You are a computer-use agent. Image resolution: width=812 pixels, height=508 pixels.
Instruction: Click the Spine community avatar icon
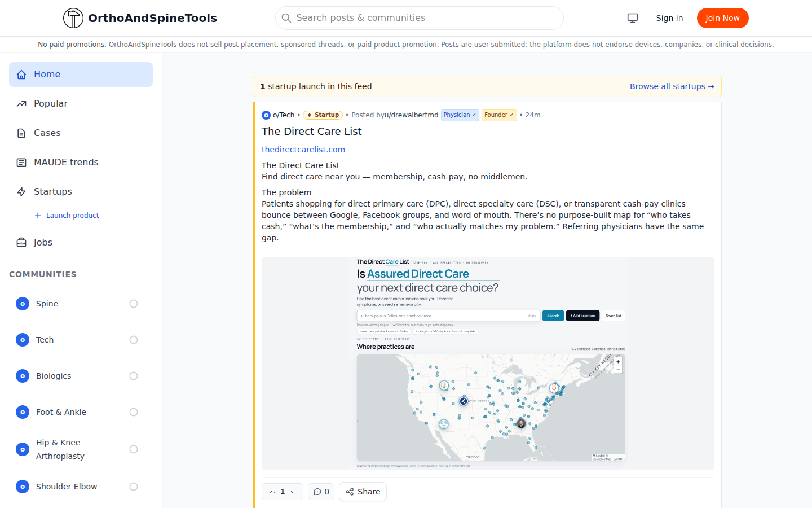point(23,304)
